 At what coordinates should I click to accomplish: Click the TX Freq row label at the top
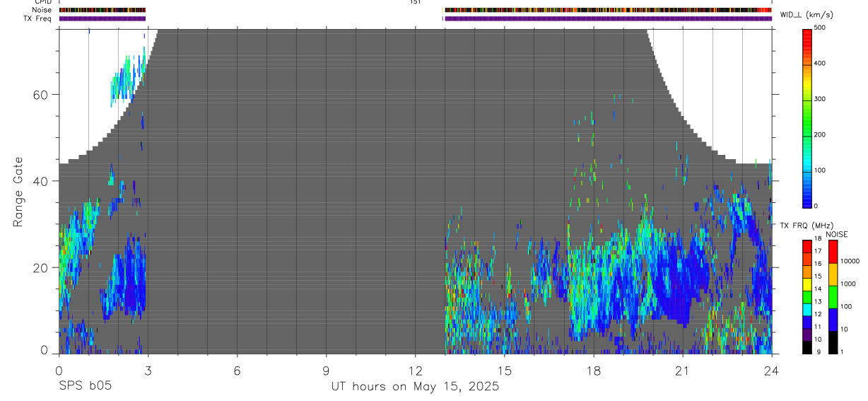tap(38, 19)
